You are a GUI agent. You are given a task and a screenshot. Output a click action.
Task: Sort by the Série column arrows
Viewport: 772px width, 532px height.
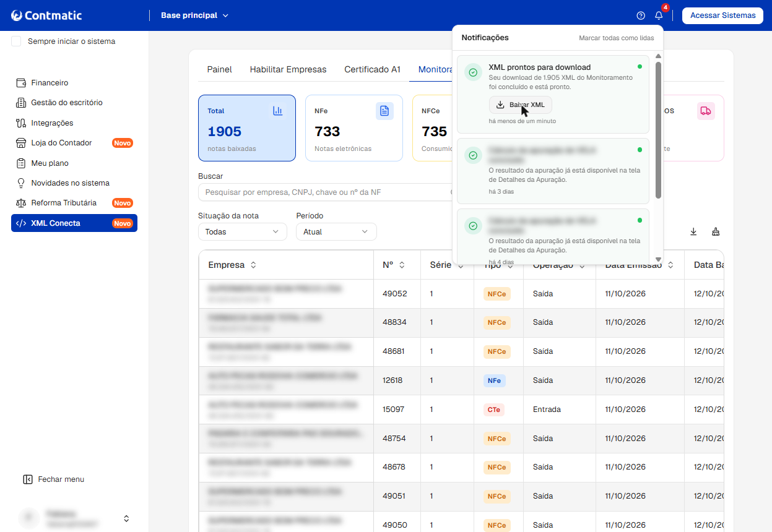point(461,265)
